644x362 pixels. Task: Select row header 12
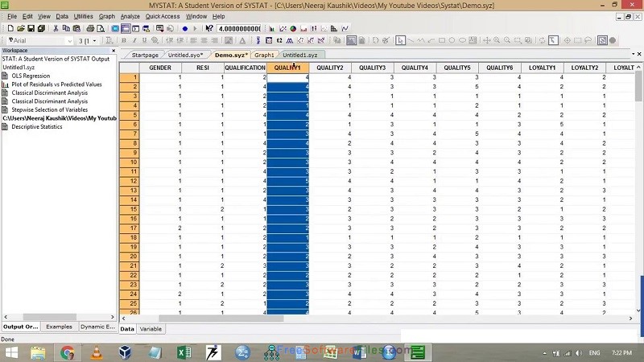tap(130, 181)
